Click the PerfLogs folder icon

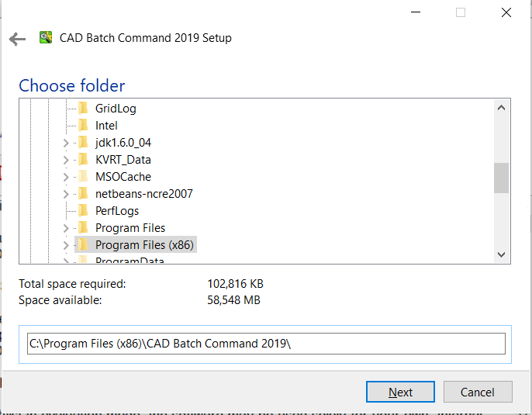(83, 211)
